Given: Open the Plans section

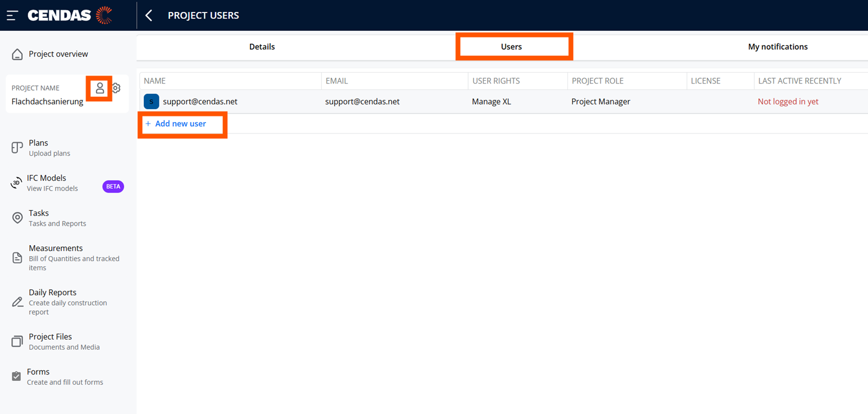Looking at the screenshot, I should pos(39,143).
